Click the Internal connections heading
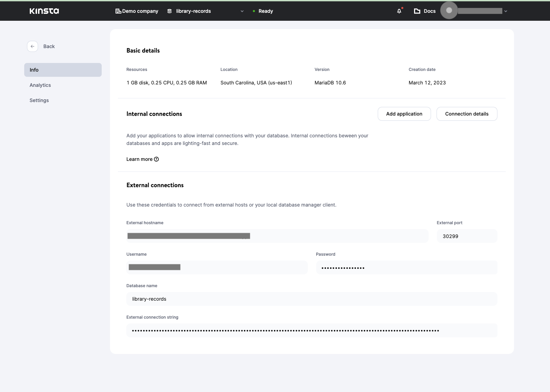550x392 pixels. (154, 114)
